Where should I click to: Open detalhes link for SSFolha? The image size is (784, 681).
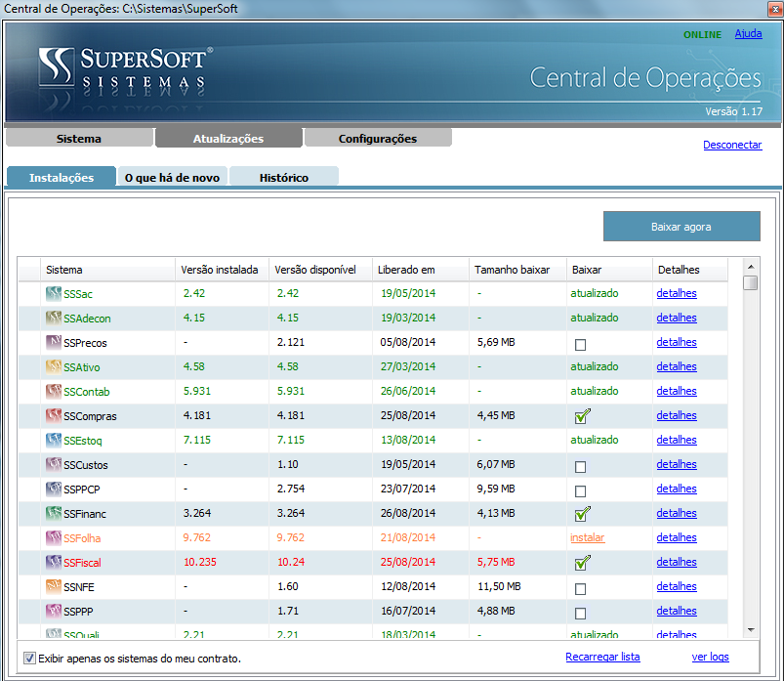click(676, 537)
